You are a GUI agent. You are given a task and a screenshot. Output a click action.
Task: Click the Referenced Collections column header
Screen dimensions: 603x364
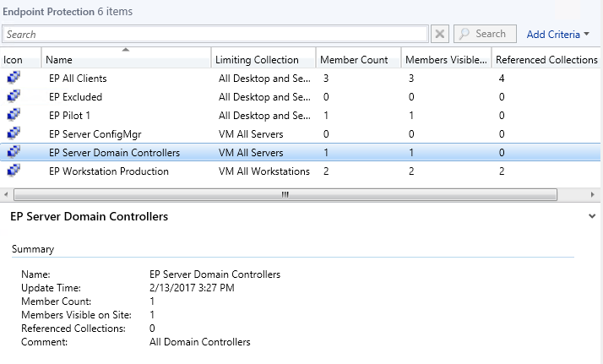pos(546,60)
